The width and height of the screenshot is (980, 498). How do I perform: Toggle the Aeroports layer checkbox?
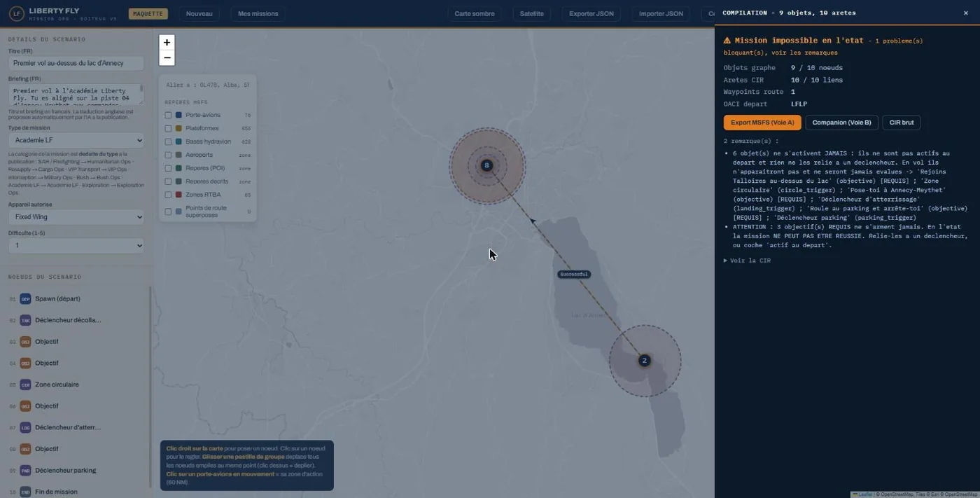[x=168, y=155]
